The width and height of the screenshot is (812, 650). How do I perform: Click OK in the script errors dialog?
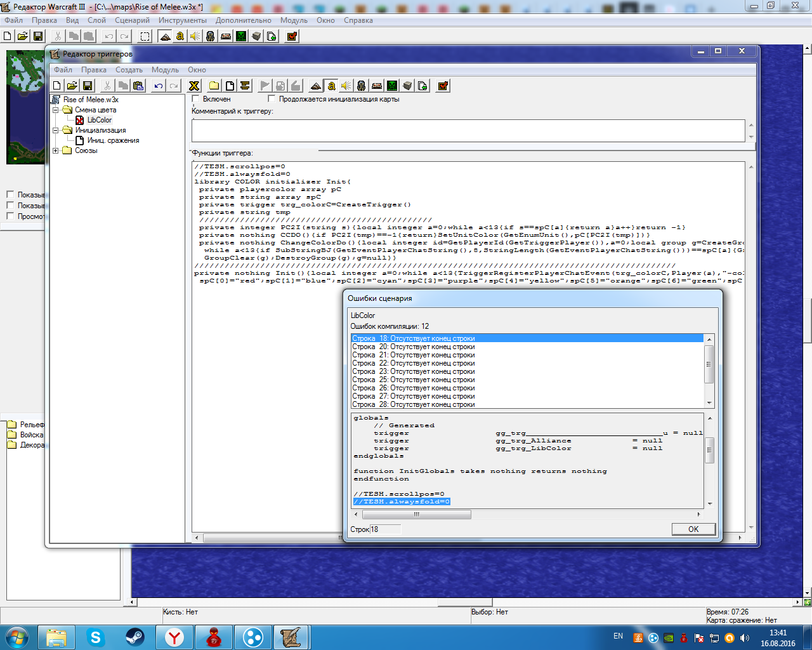(x=693, y=529)
